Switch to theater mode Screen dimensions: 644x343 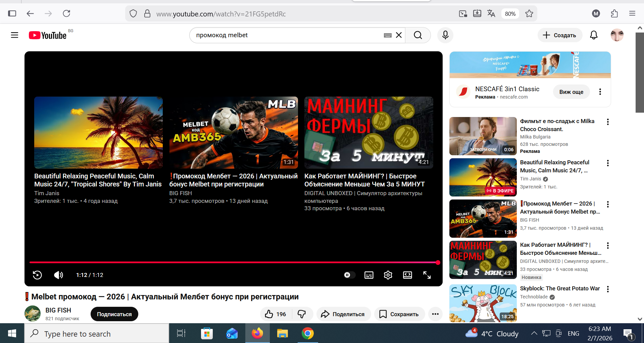pos(407,275)
